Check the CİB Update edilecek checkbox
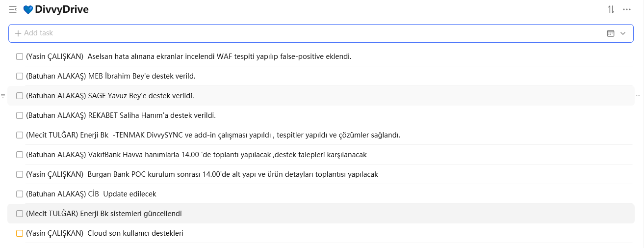This screenshot has height=248, width=644. [20, 194]
